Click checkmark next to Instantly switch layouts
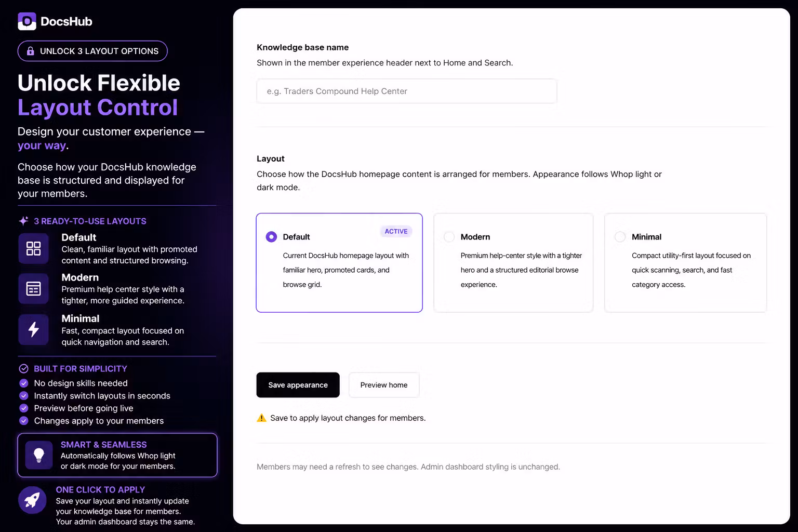Viewport: 798px width, 532px height. [23, 396]
